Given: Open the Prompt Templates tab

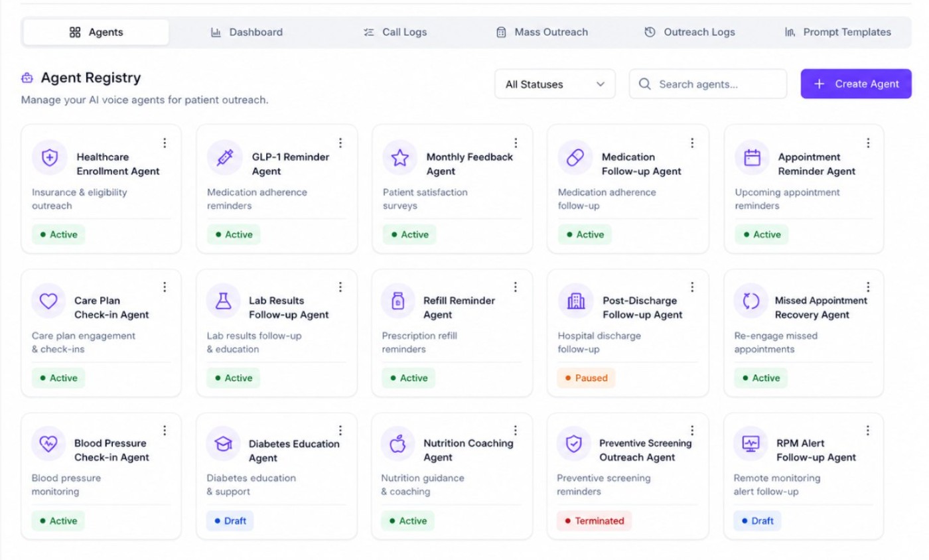Looking at the screenshot, I should click(x=837, y=32).
